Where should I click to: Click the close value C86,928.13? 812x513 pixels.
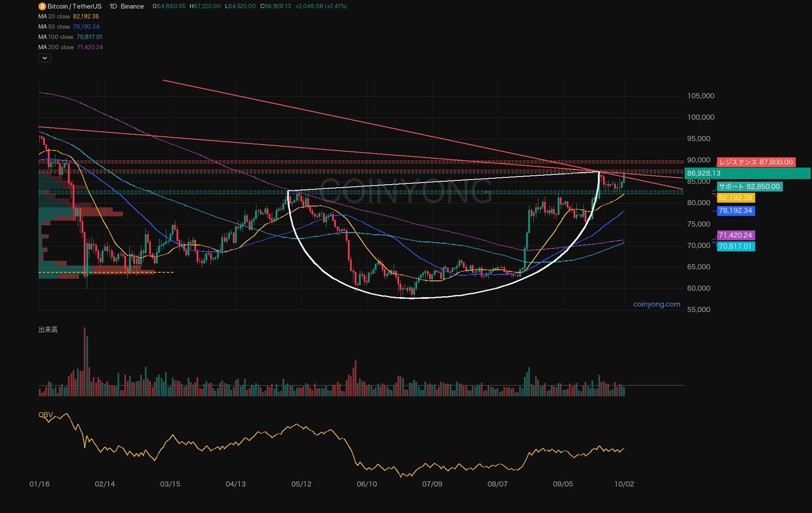pyautogui.click(x=276, y=6)
